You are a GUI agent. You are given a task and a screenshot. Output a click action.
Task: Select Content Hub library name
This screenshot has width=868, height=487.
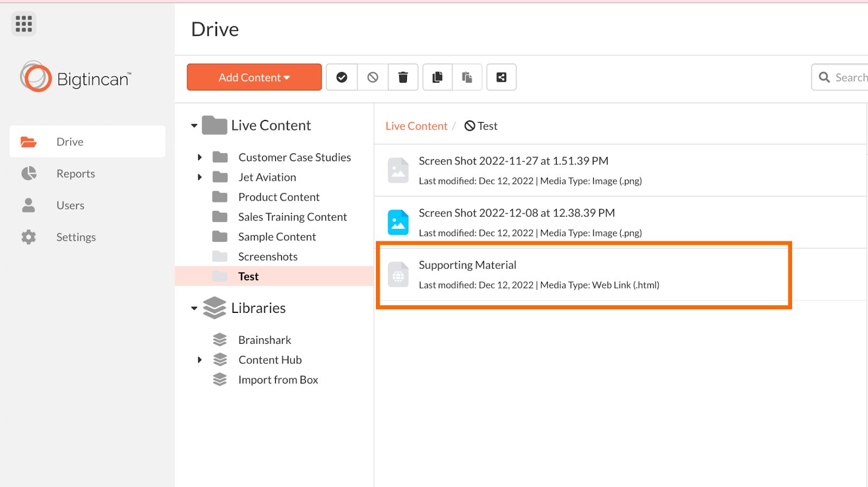pos(270,360)
